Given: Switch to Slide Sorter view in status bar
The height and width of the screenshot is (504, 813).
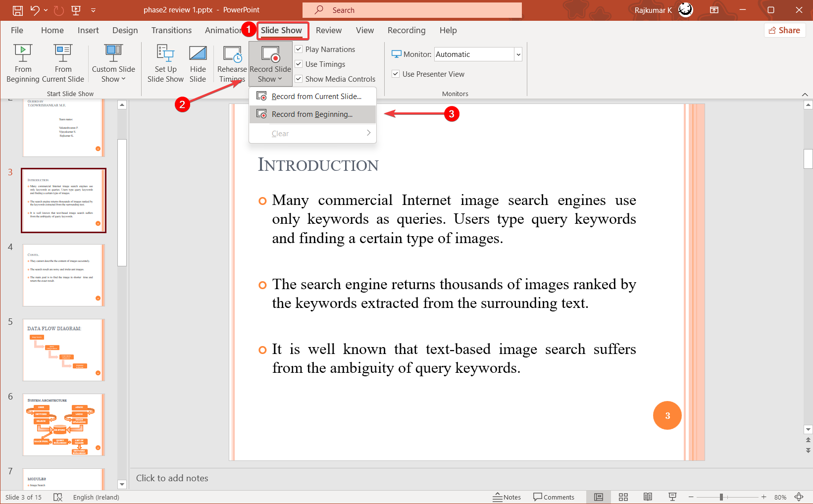Looking at the screenshot, I should [623, 497].
